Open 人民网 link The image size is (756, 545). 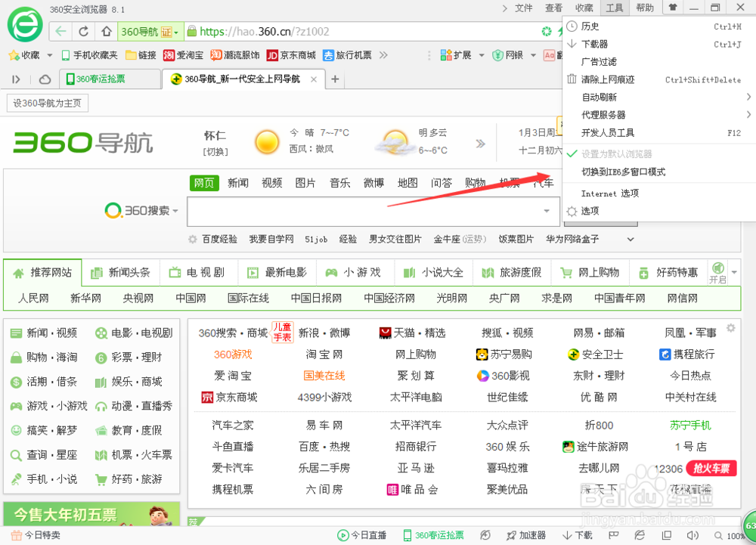click(x=33, y=299)
